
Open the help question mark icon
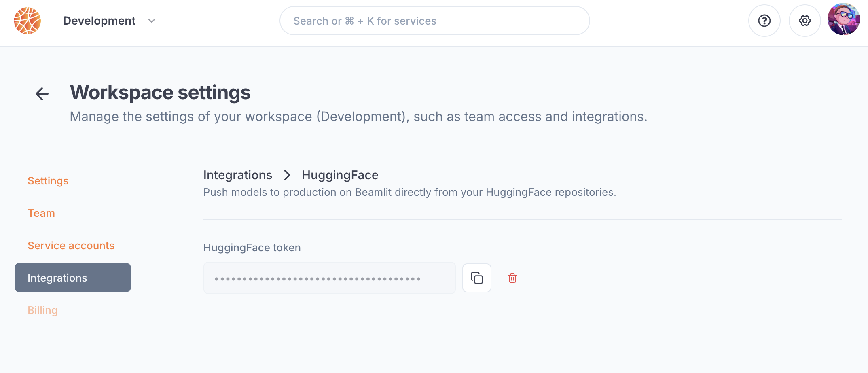[764, 21]
